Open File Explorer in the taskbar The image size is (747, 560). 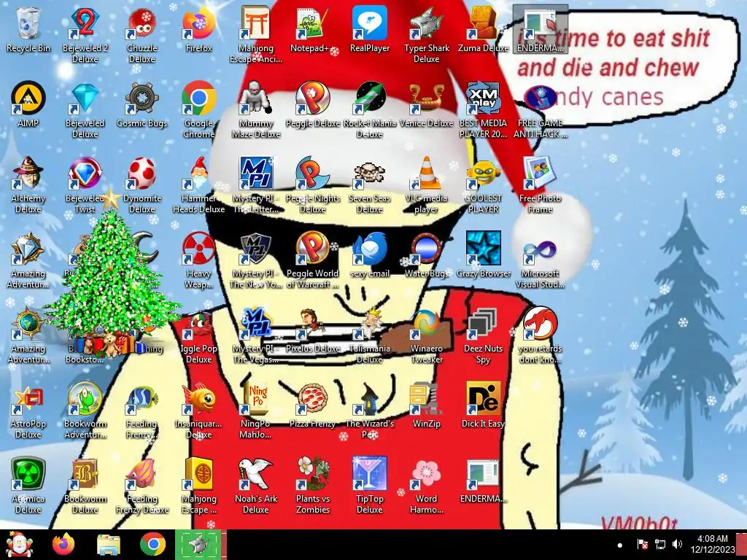pyautogui.click(x=108, y=544)
